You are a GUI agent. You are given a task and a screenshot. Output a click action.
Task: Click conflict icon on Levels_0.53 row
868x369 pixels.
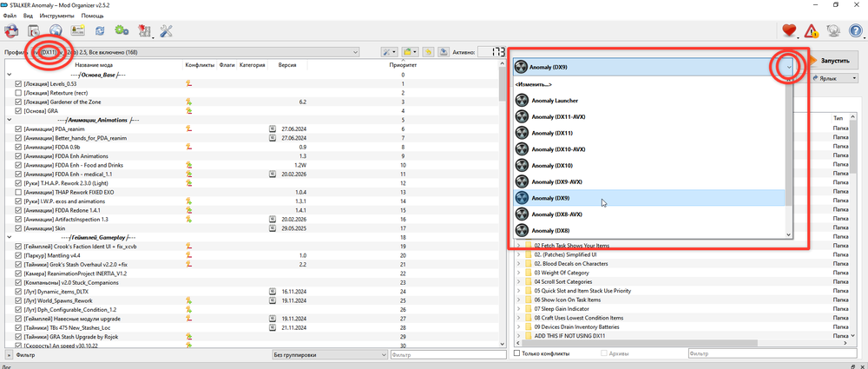point(188,83)
